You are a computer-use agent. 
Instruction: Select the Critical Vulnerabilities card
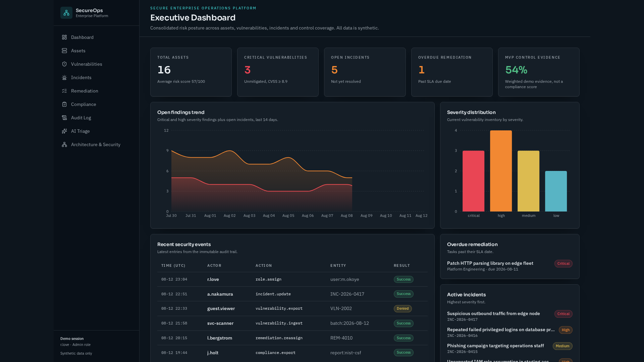pos(278,72)
